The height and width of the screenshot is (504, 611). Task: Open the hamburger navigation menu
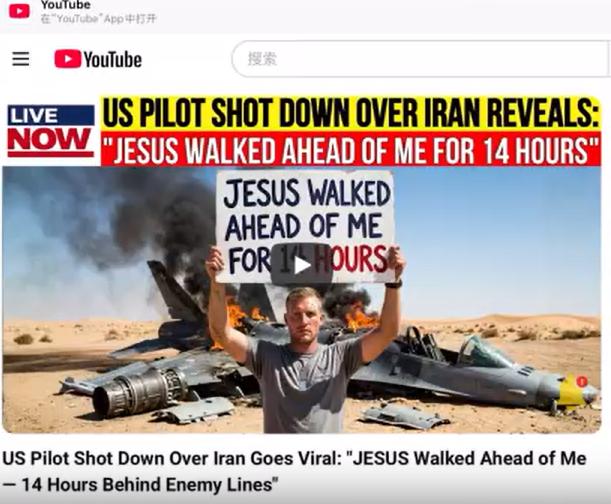coord(21,59)
